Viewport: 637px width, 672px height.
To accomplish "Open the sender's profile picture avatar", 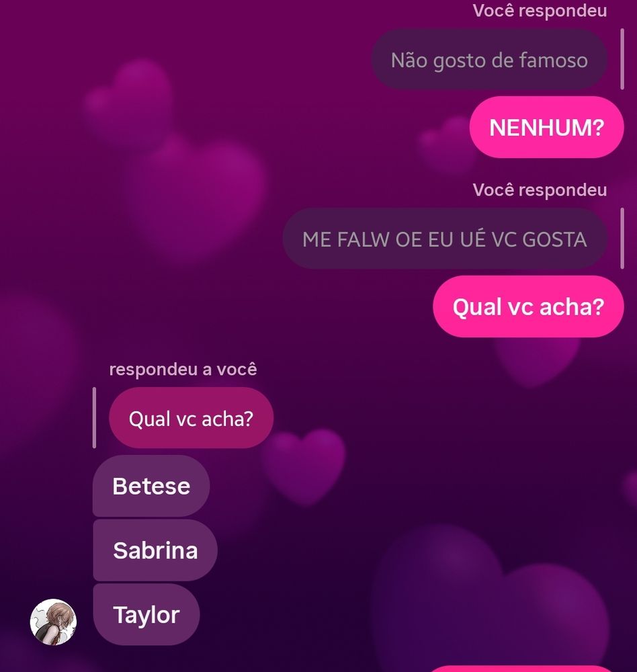I will click(x=53, y=622).
